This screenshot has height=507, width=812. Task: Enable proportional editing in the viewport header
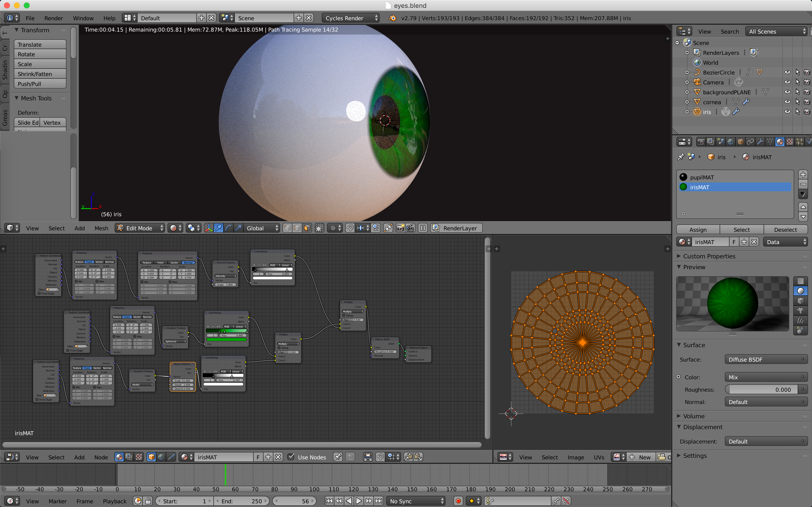coord(333,228)
